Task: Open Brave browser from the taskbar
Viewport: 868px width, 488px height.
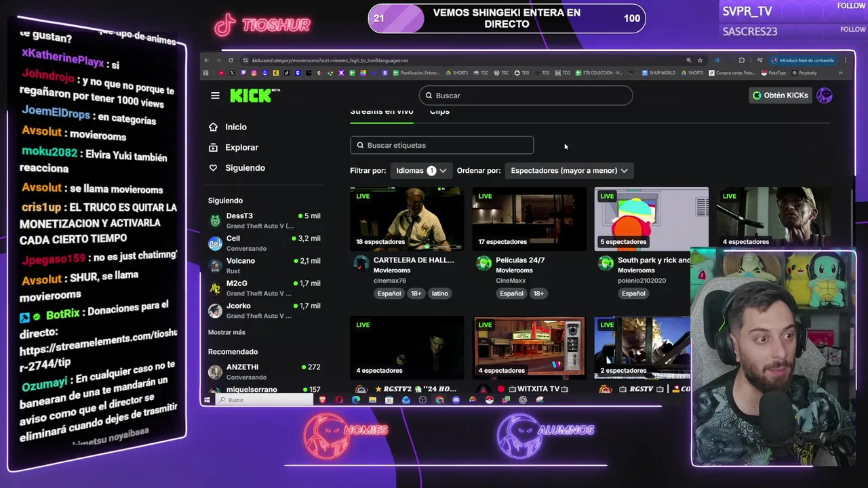Action: click(322, 400)
